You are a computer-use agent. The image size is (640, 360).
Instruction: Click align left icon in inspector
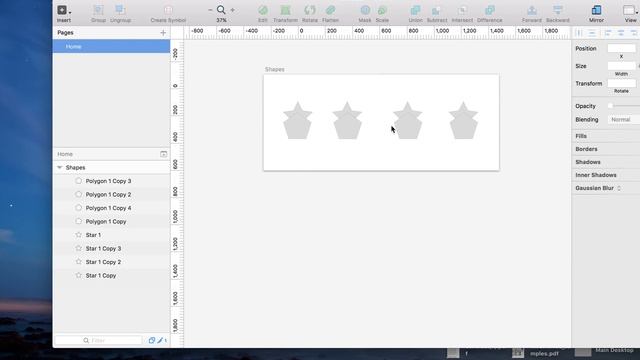[x=608, y=33]
